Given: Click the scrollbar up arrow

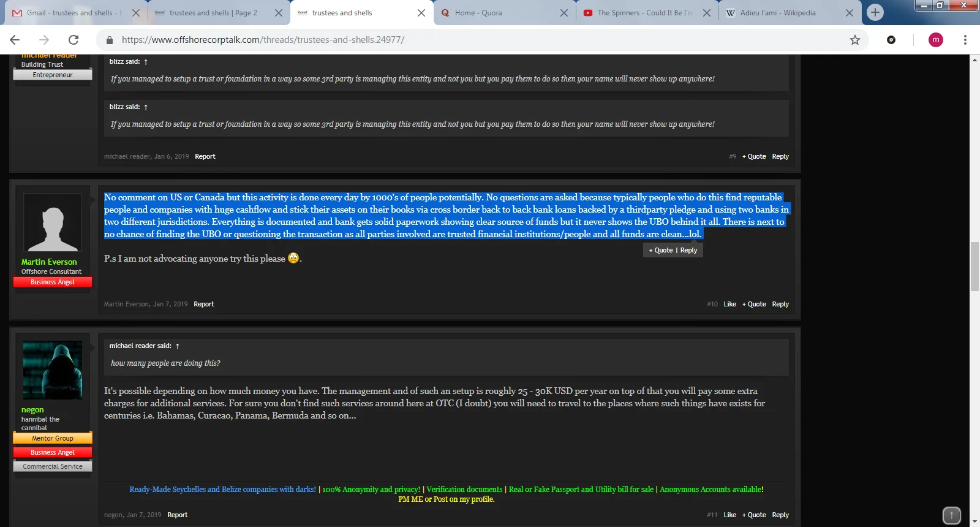Looking at the screenshot, I should click(975, 59).
